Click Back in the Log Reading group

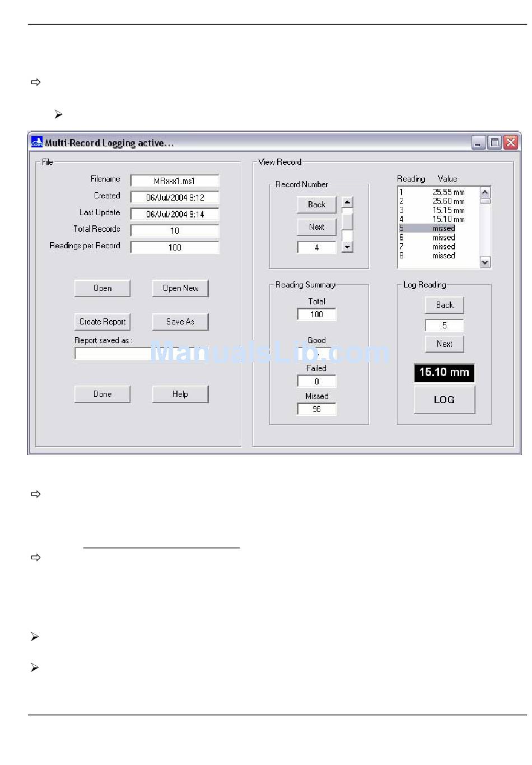pos(445,305)
